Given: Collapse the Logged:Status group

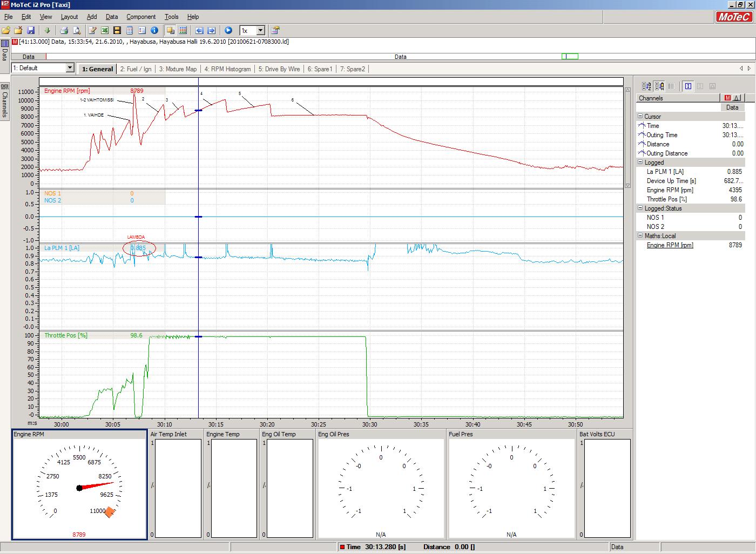Looking at the screenshot, I should coord(640,208).
